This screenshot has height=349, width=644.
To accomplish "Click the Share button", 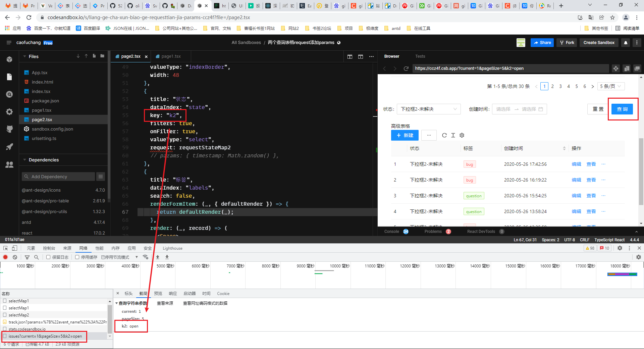I will coord(542,43).
